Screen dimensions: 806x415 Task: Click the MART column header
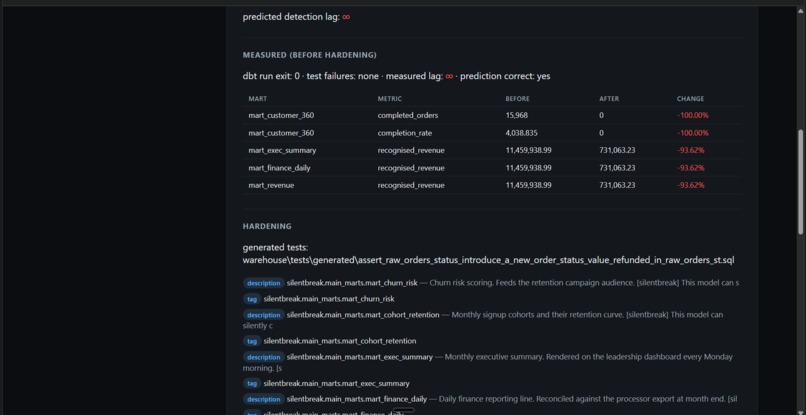pos(258,99)
